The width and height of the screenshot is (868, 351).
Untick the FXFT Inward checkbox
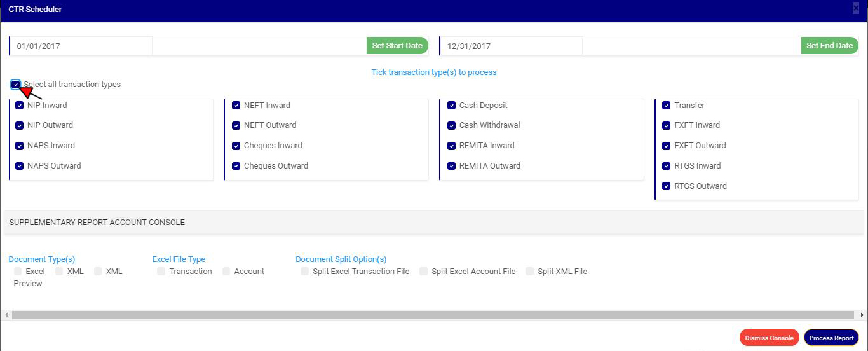[x=667, y=125]
